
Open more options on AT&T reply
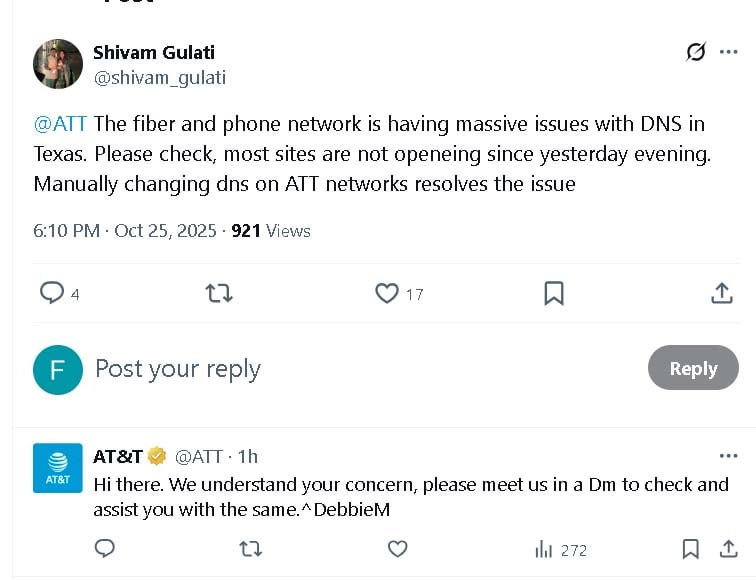tap(728, 456)
